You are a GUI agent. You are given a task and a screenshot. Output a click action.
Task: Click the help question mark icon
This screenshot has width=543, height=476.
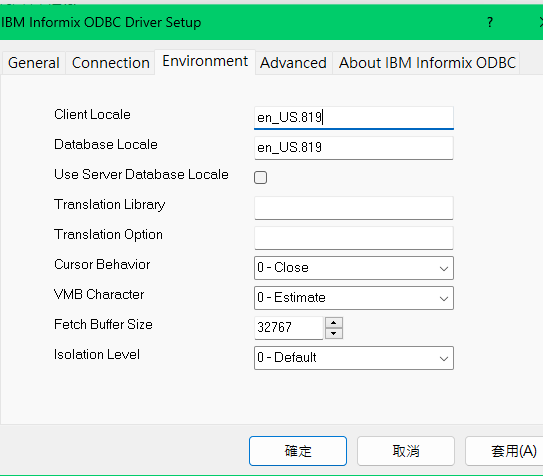(490, 23)
